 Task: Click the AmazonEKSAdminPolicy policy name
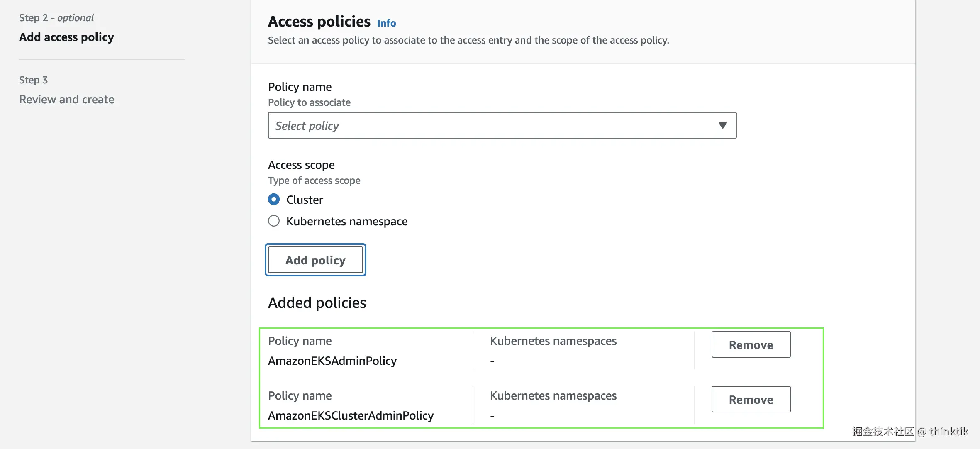332,361
